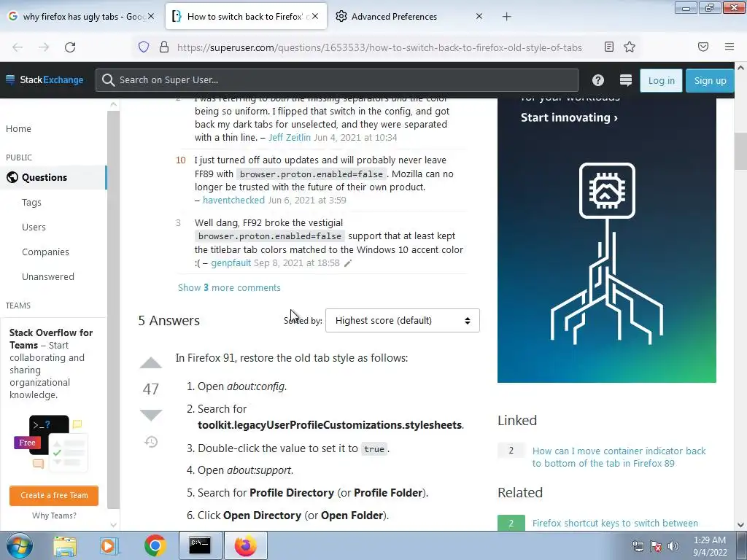Click the Log in button
This screenshot has width=747, height=560.
[661, 80]
